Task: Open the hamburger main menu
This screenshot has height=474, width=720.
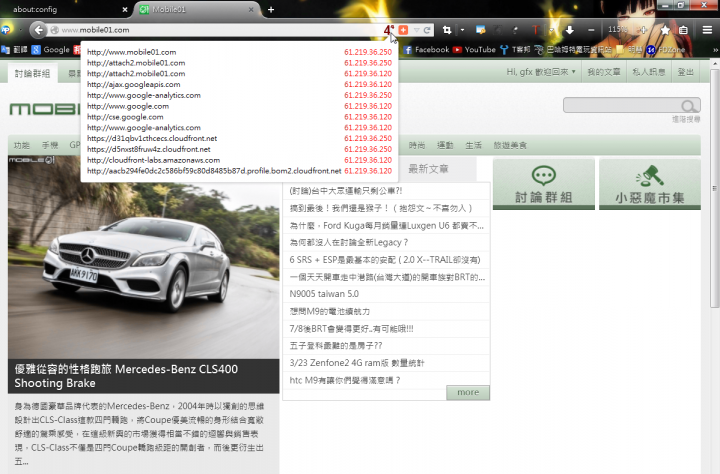Action: [707, 30]
